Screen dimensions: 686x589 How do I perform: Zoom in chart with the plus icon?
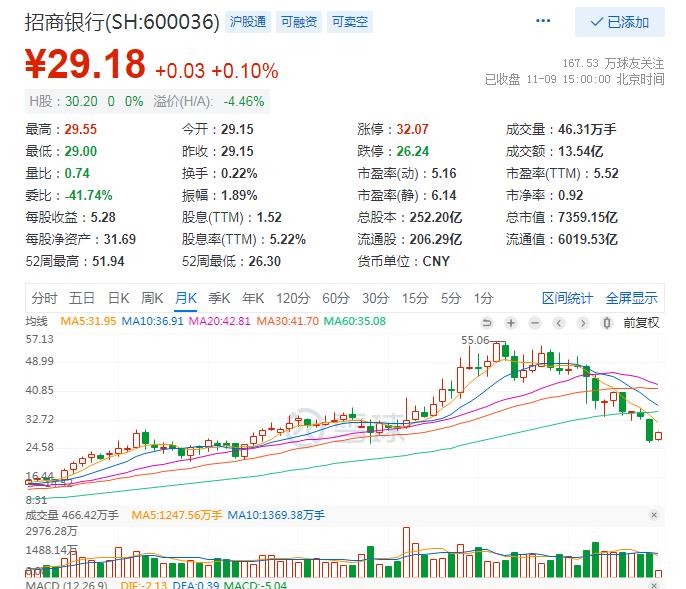coord(511,323)
